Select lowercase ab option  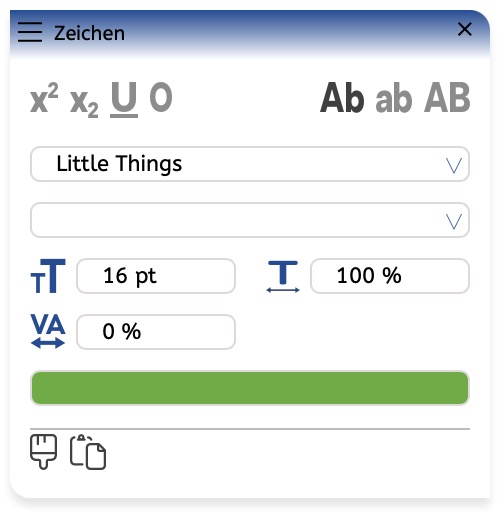(x=394, y=98)
